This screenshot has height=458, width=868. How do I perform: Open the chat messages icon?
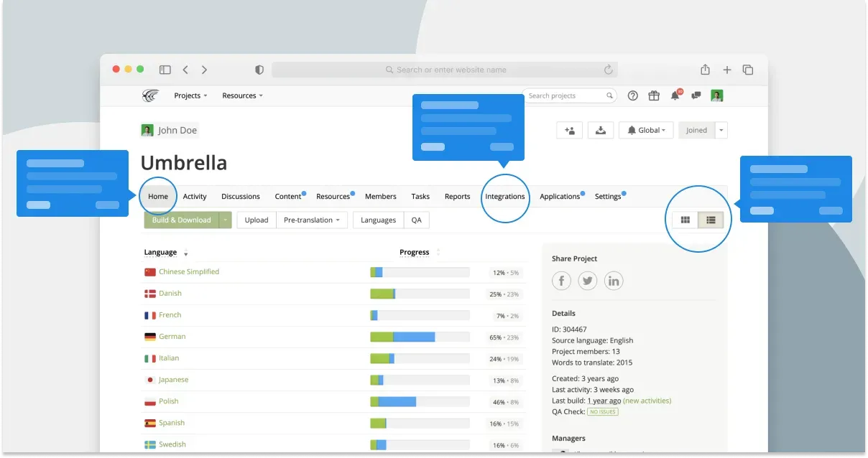click(x=696, y=95)
